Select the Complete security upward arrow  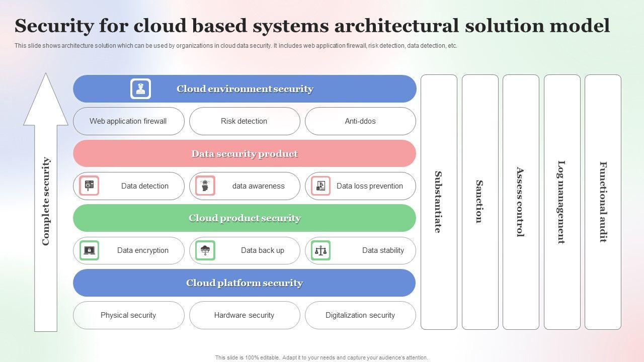point(46,201)
